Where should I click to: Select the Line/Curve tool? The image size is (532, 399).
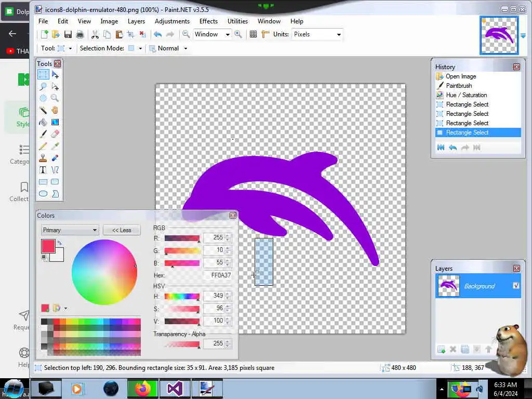pyautogui.click(x=55, y=170)
